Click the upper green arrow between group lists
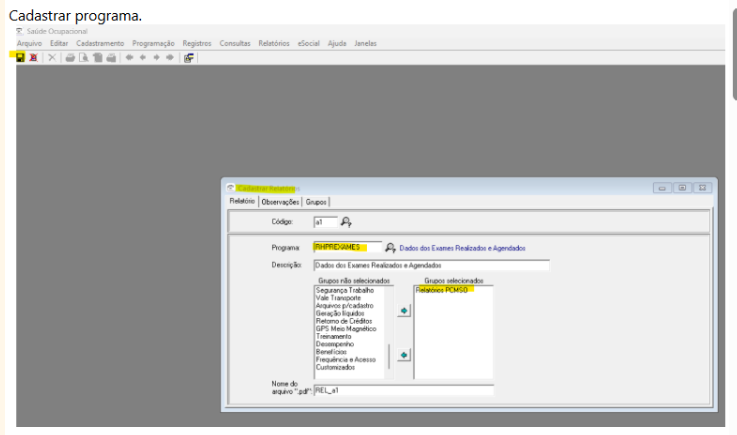The image size is (737, 435). pos(404,311)
